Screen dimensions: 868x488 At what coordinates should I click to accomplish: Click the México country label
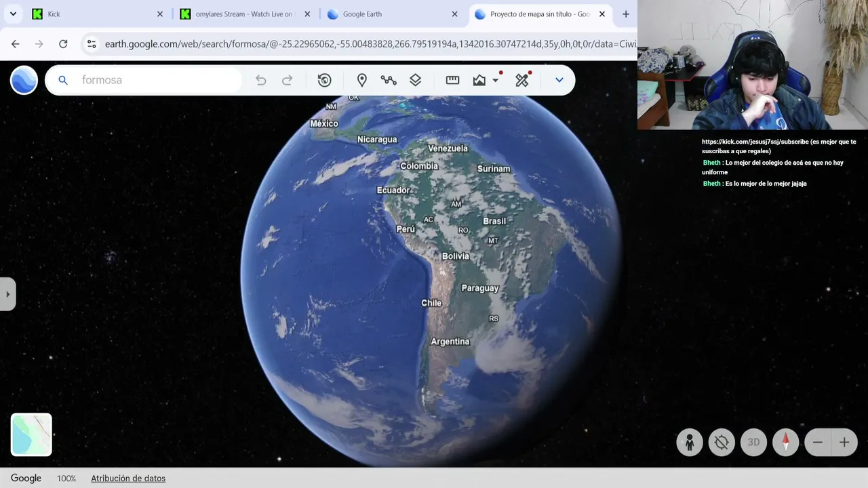pos(324,123)
